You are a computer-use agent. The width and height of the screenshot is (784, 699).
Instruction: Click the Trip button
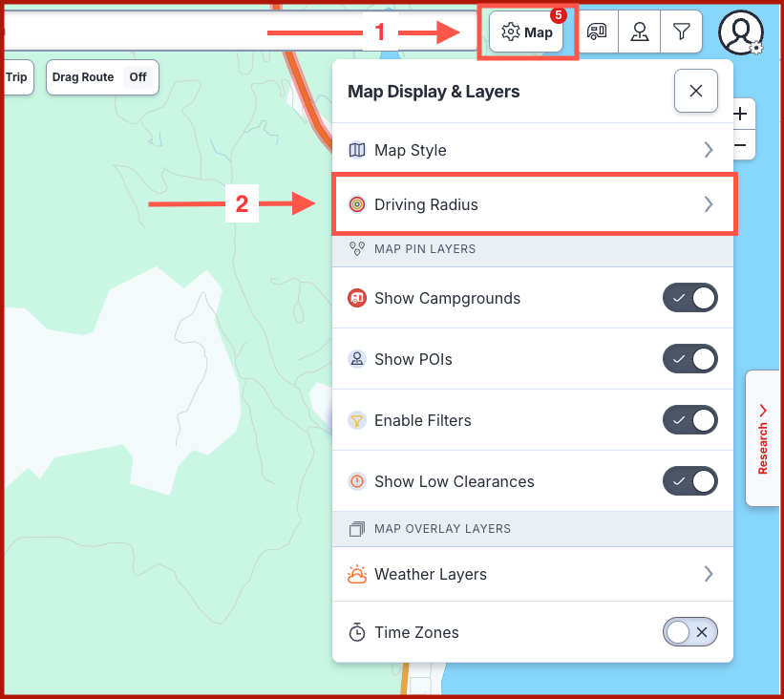17,77
